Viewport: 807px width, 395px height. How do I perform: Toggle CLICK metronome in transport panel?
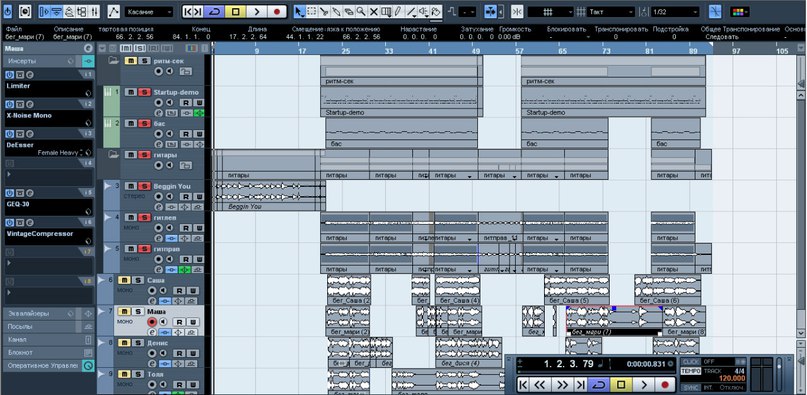pos(691,362)
